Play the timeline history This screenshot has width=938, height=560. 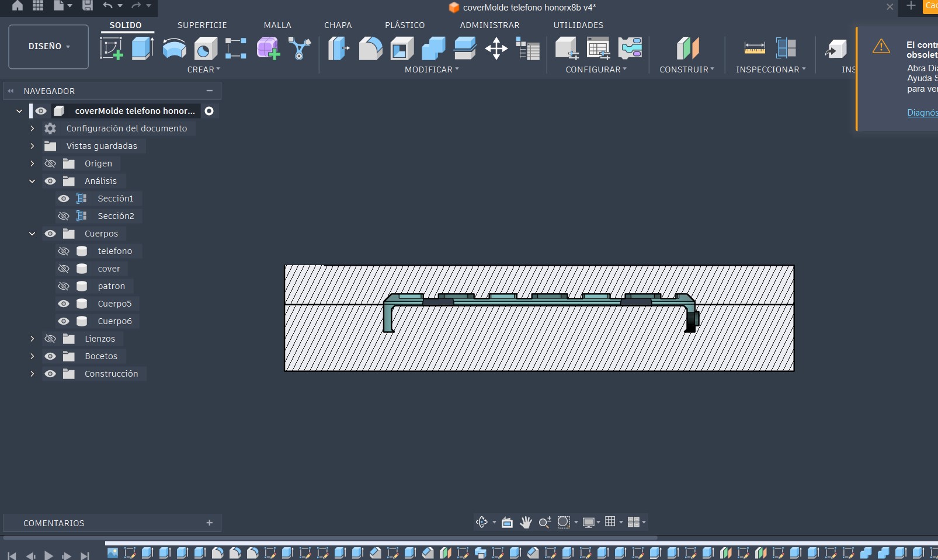(48, 555)
